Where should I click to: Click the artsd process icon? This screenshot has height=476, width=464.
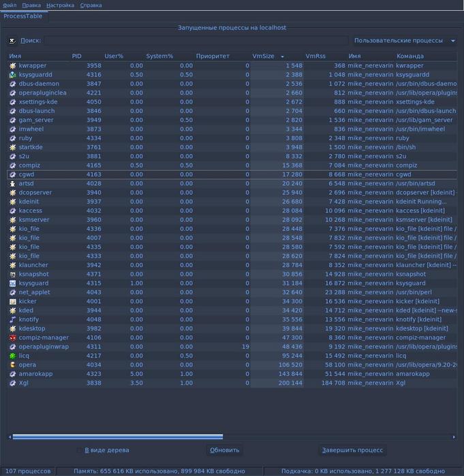[x=12, y=184]
